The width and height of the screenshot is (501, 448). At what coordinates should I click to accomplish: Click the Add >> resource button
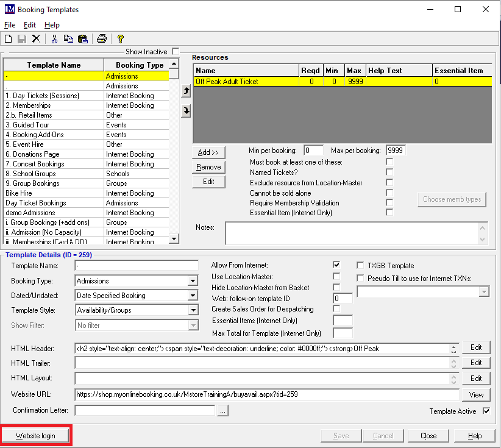click(208, 152)
